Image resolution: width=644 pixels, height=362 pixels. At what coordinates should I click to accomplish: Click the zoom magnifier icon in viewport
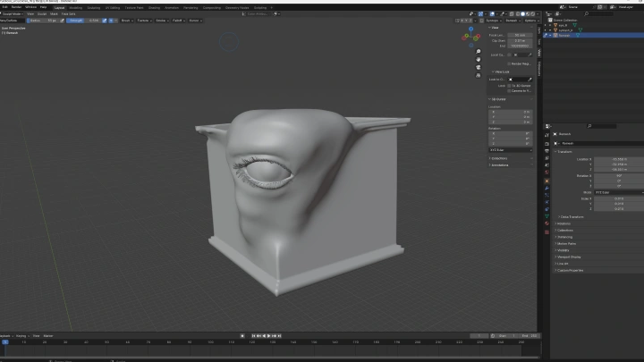pyautogui.click(x=479, y=53)
